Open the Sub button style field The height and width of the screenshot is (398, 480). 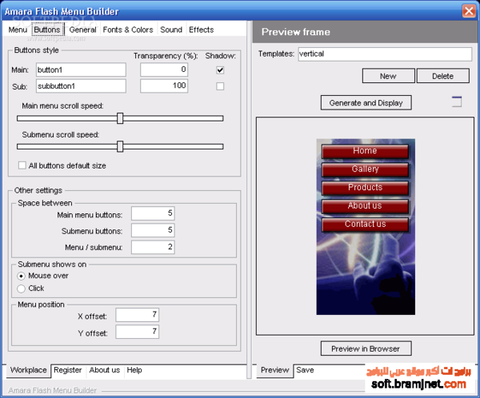[81, 86]
